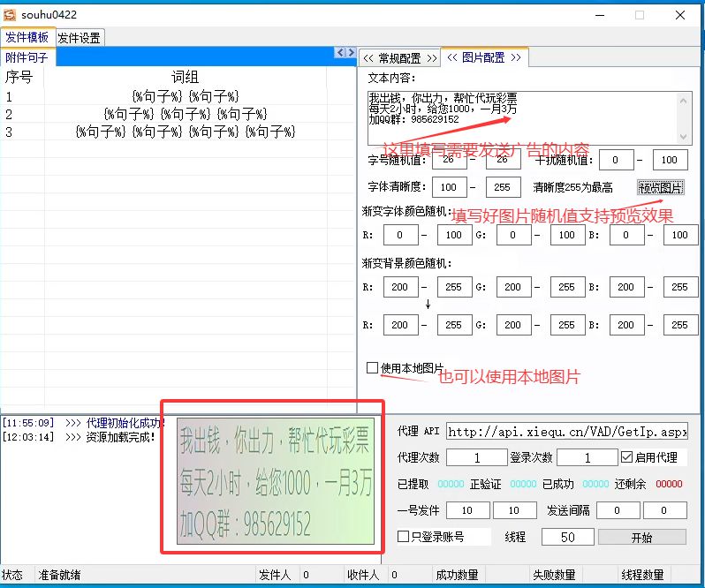Click the souhu0422 app icon in title bar
This screenshot has height=588, width=705.
[x=10, y=14]
